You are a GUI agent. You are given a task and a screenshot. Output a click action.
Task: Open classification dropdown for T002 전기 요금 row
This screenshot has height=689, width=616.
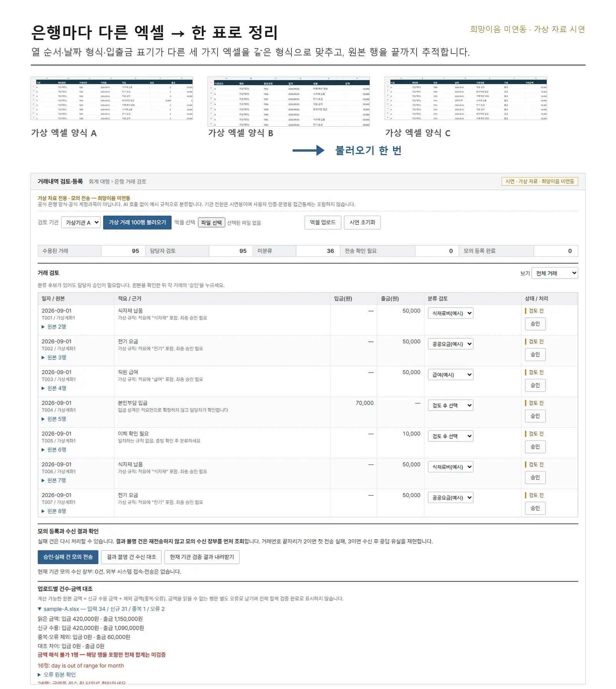point(450,344)
